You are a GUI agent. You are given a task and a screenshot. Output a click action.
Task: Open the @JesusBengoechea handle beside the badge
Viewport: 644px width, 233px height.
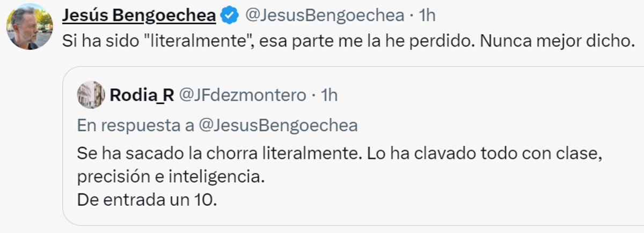click(324, 17)
